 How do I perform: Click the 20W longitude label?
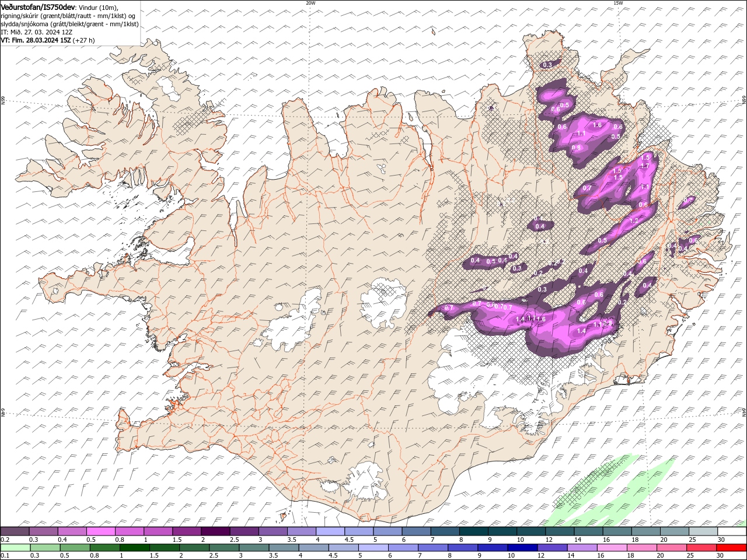310,3
